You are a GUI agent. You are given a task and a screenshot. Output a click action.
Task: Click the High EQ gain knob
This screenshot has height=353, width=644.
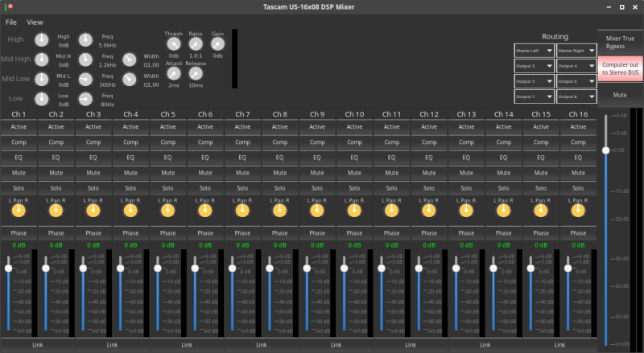pyautogui.click(x=42, y=40)
